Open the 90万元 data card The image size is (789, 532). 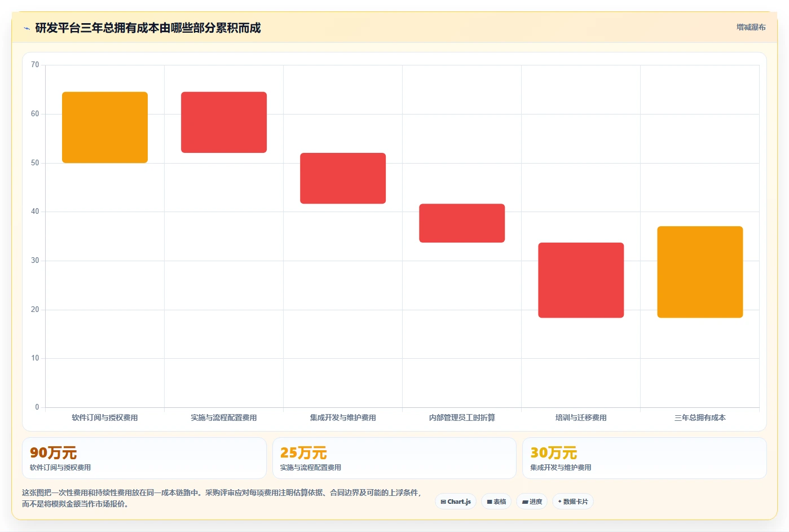tap(144, 458)
